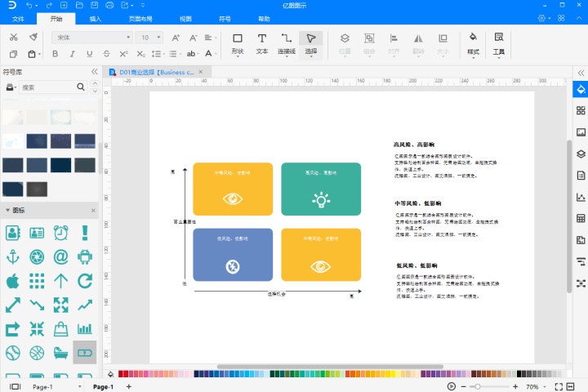Click the symbol library 搜索 search field
The height and width of the screenshot is (392, 588).
(47, 87)
